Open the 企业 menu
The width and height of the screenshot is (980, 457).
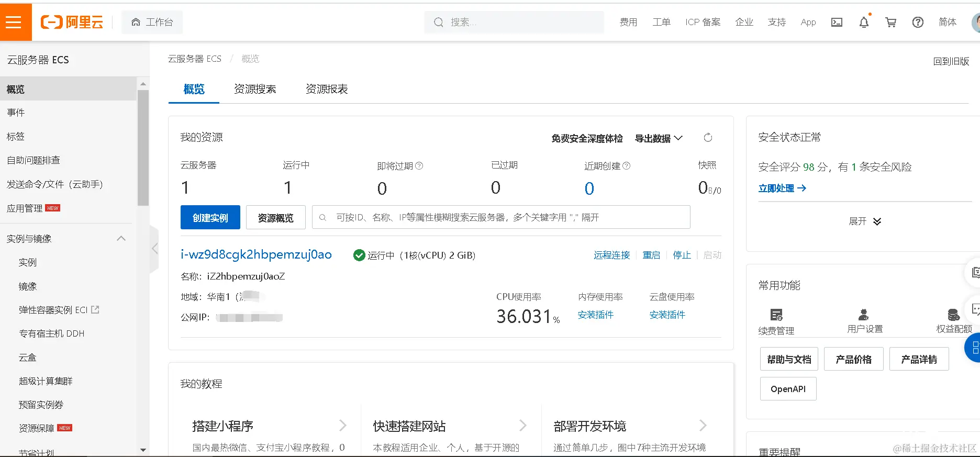[x=744, y=22]
